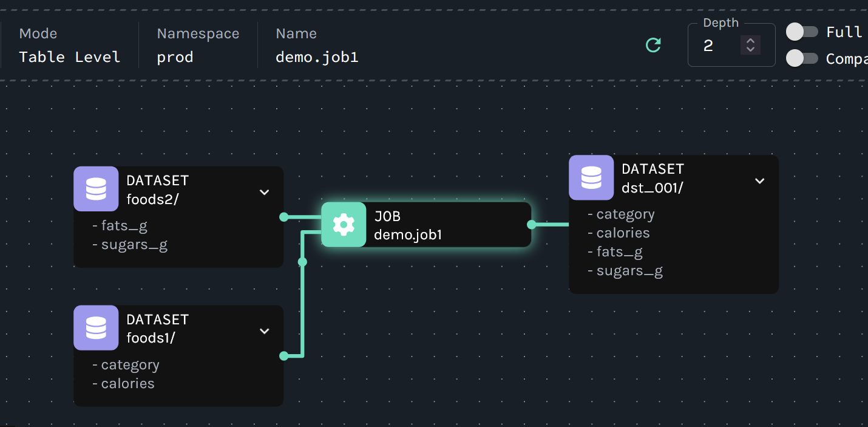Collapse the dst_001 dataset details

(759, 180)
